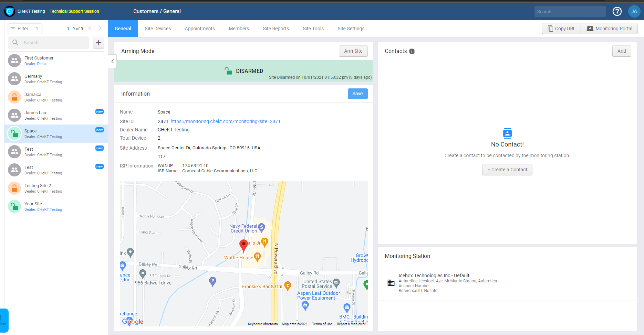Click the plus icon to add customer

pos(98,43)
